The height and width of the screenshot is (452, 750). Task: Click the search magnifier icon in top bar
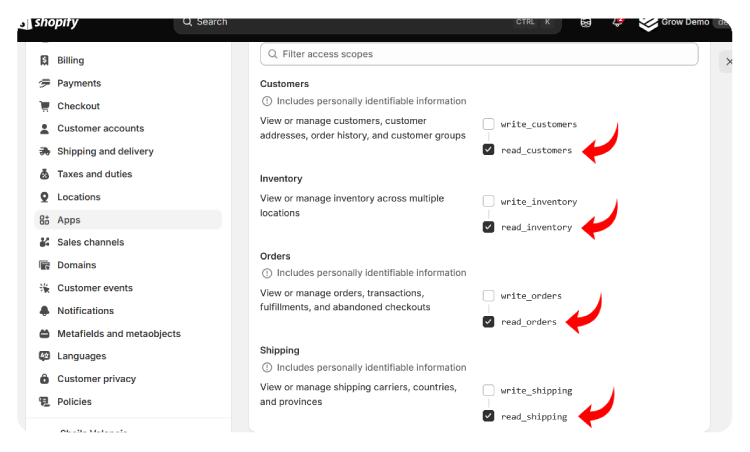tap(188, 22)
